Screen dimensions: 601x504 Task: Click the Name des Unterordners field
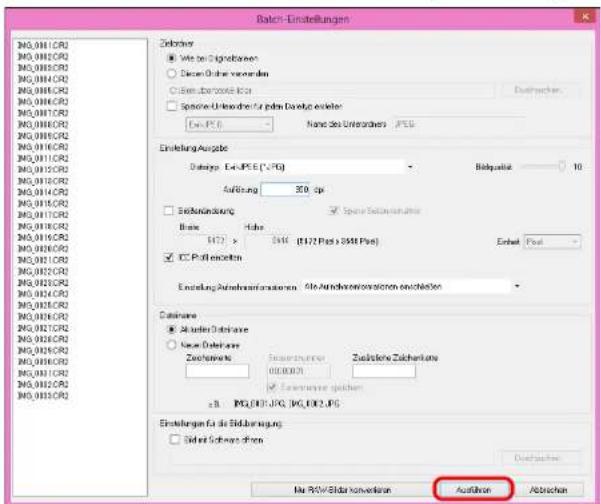tap(459, 125)
